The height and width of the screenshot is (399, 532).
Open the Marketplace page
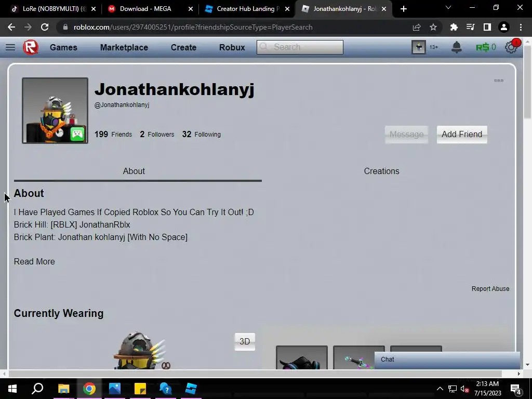click(124, 47)
